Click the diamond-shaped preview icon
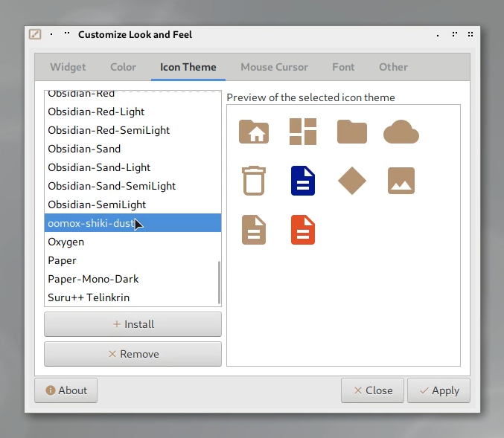 pos(352,181)
